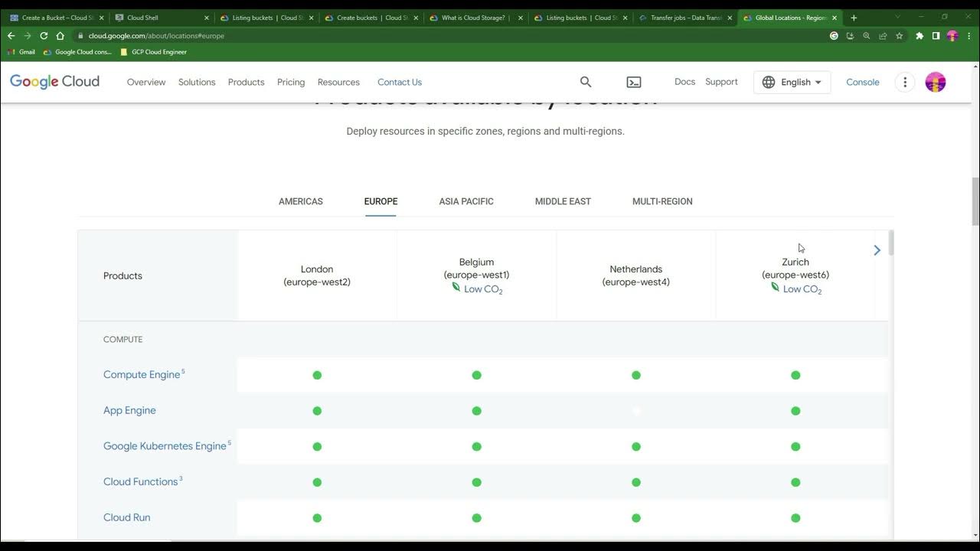The width and height of the screenshot is (980, 551).
Task: Bookmark this page with the star
Action: 900,35
